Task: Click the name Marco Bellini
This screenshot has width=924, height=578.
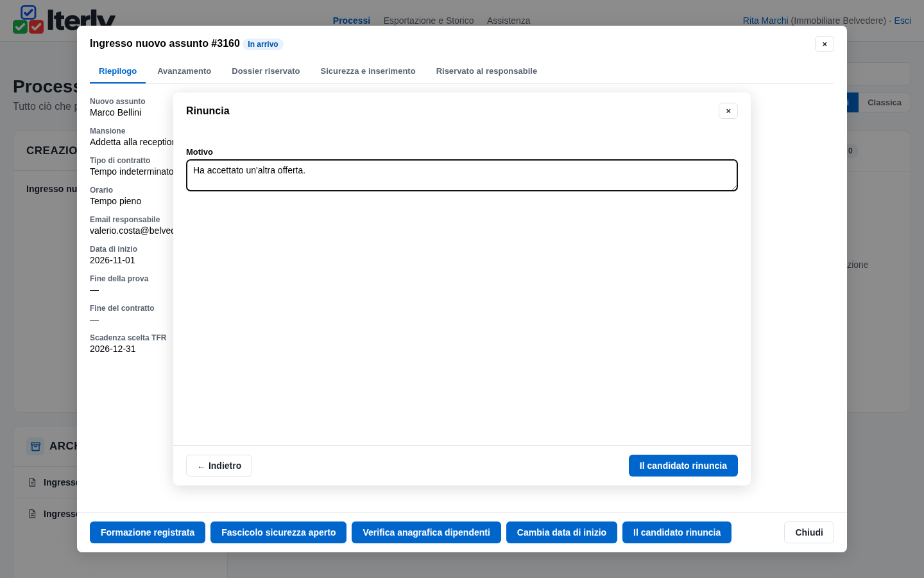Action: (x=116, y=112)
